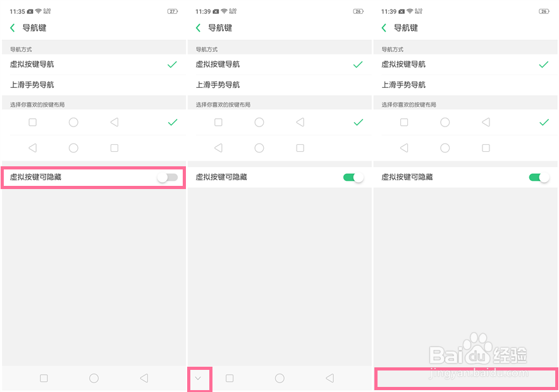Tap the square Recents key in left navigation bar
The width and height of the screenshot is (559, 392).
pos(44,377)
